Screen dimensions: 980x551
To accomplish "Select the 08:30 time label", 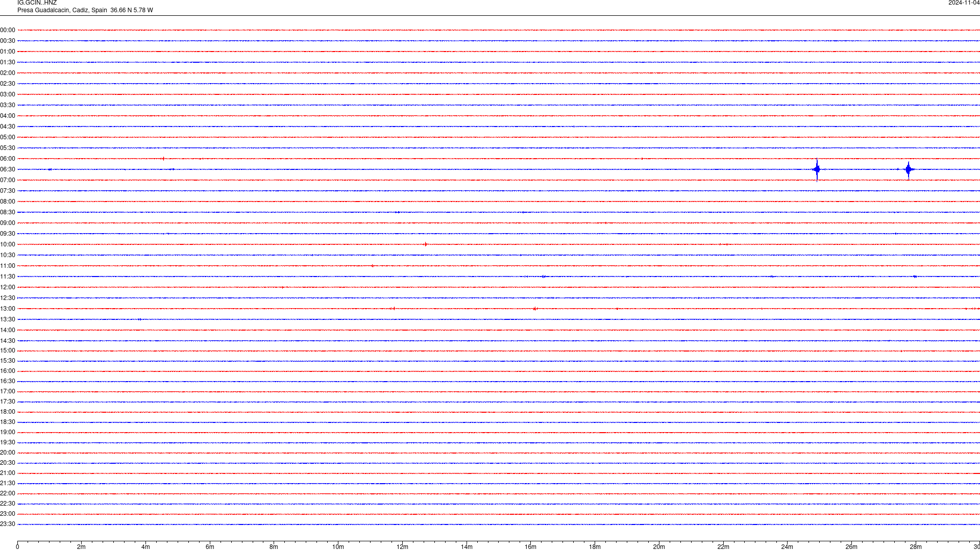I will click(8, 212).
